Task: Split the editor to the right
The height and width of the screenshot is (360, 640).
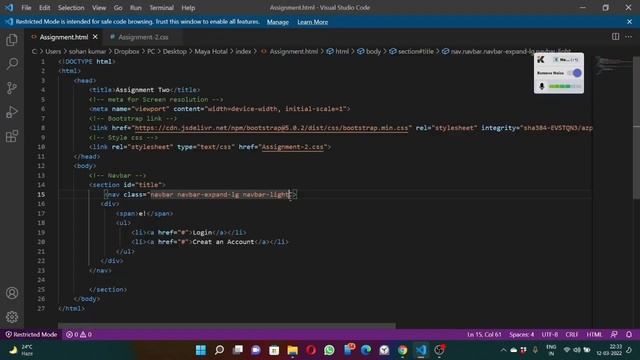Action: tap(615, 37)
